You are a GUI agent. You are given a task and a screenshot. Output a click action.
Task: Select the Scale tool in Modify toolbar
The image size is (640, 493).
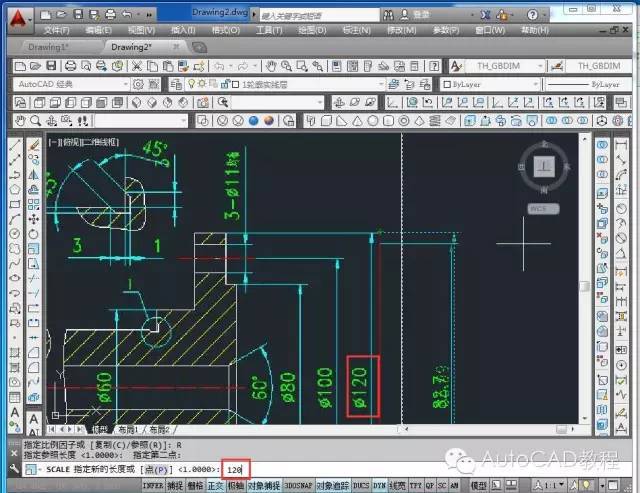click(x=33, y=249)
